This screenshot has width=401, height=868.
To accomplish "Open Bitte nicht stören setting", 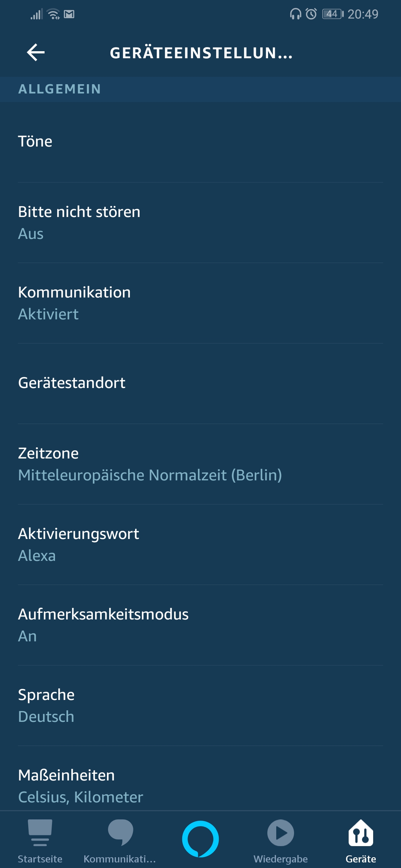I will [x=200, y=223].
